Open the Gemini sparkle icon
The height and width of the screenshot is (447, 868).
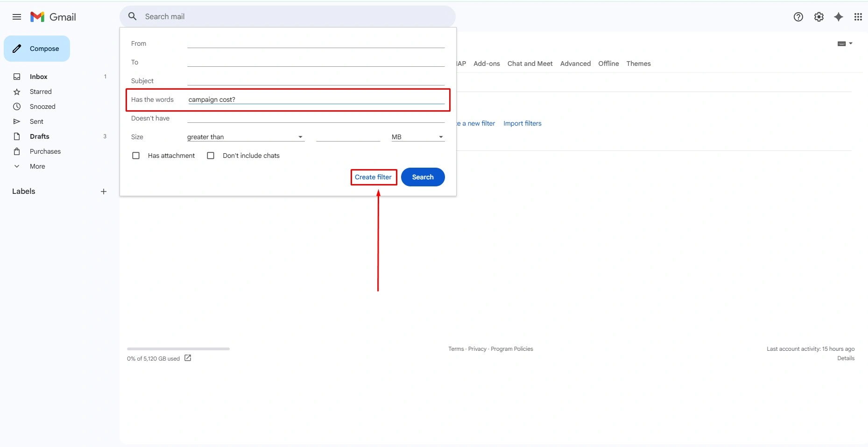coord(839,17)
